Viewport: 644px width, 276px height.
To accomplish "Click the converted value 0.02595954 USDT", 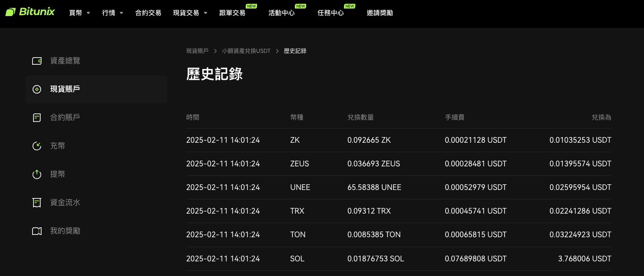I will pos(580,188).
